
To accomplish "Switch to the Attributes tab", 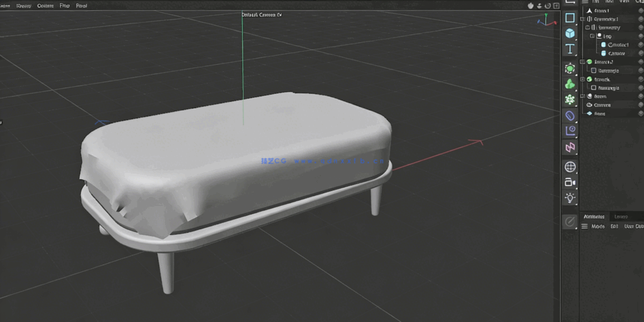I will pos(594,217).
